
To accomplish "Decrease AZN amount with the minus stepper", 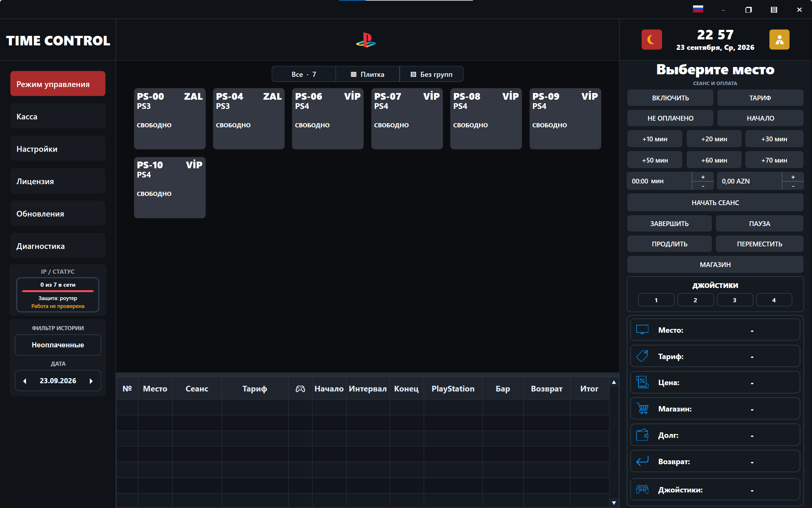I will click(793, 186).
